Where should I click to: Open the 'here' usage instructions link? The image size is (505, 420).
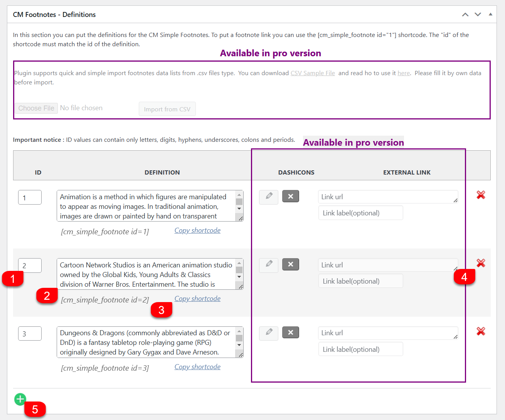[404, 73]
